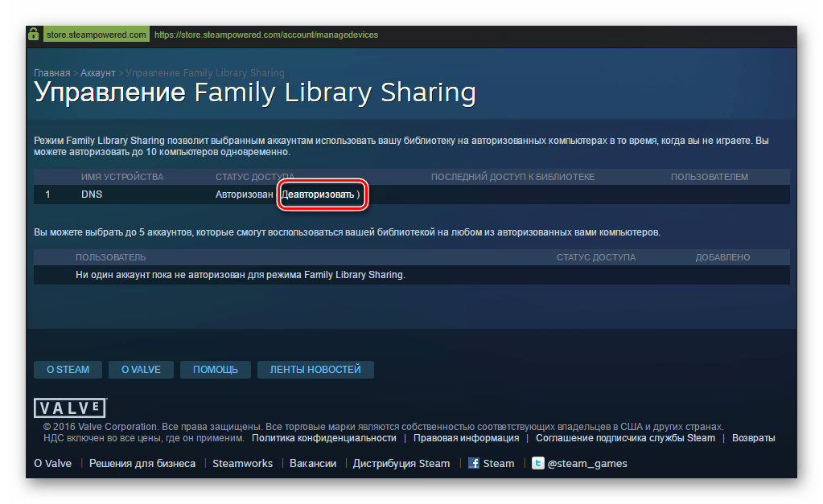
Task: Click the Facebook icon next to Steam
Action: point(474,463)
